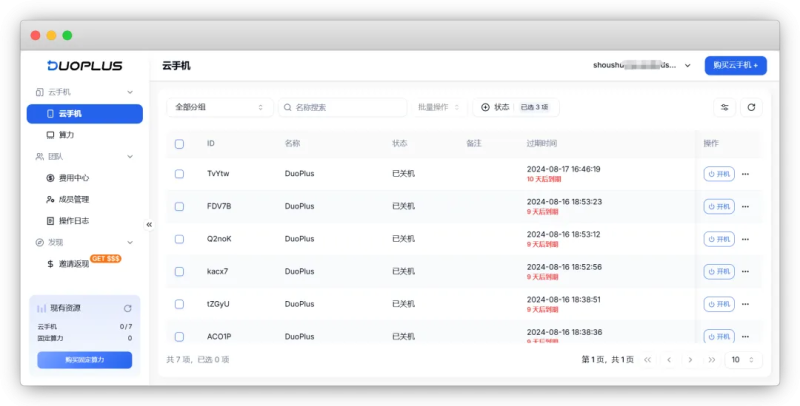Open 算力 in the sidebar
The height and width of the screenshot is (406, 800).
[x=85, y=135]
